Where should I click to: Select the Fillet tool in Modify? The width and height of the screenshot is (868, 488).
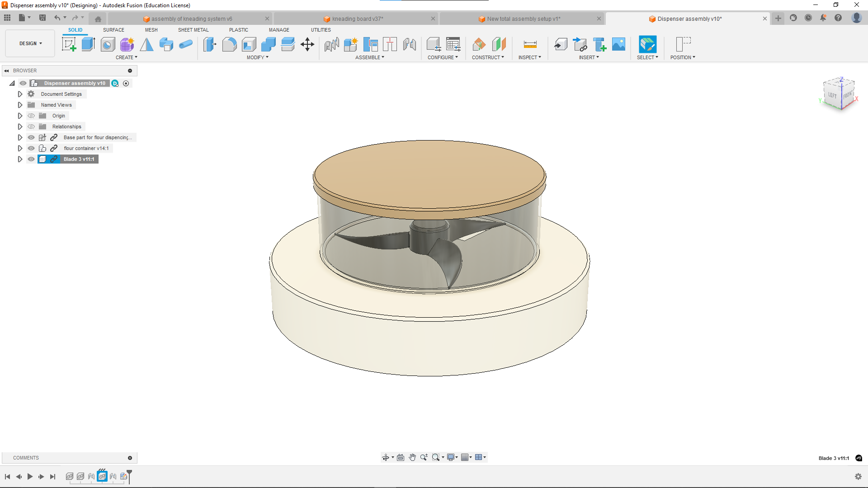229,44
